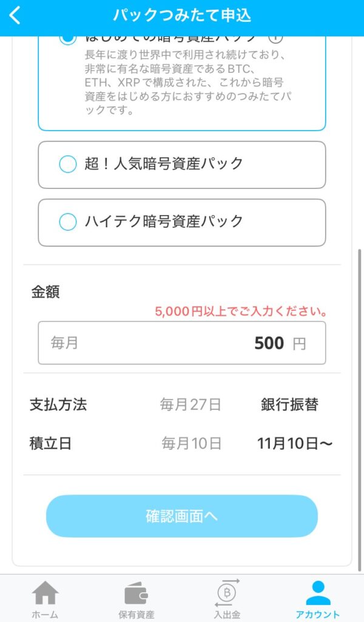Viewport: 364px width, 622px height.
Task: Open the アカウント person icon
Action: pyautogui.click(x=318, y=593)
